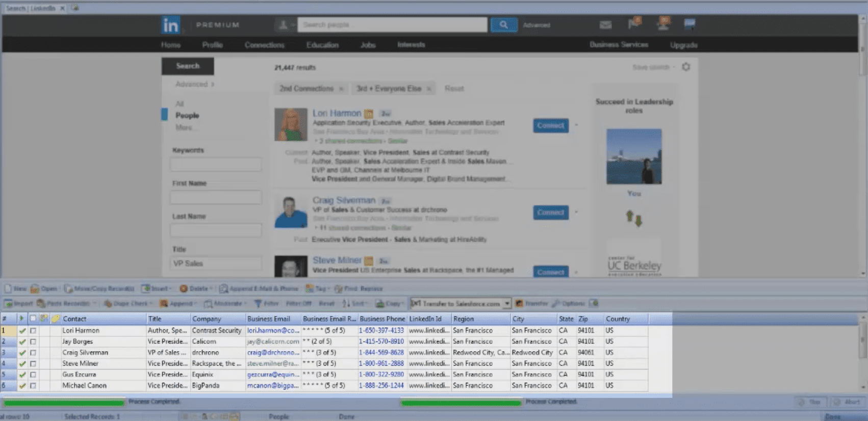Open the Education menu item

pos(322,45)
